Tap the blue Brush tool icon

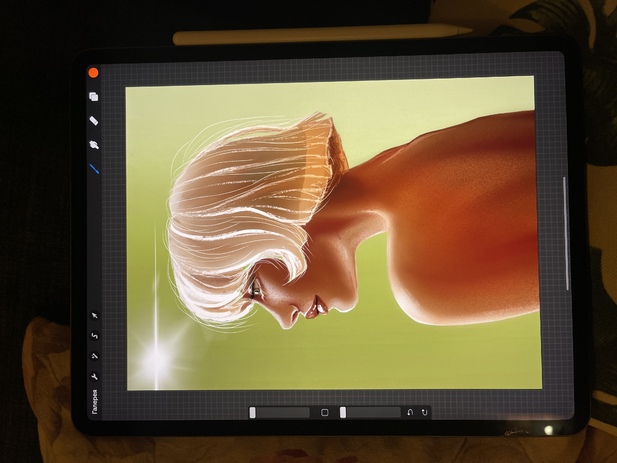coord(94,169)
